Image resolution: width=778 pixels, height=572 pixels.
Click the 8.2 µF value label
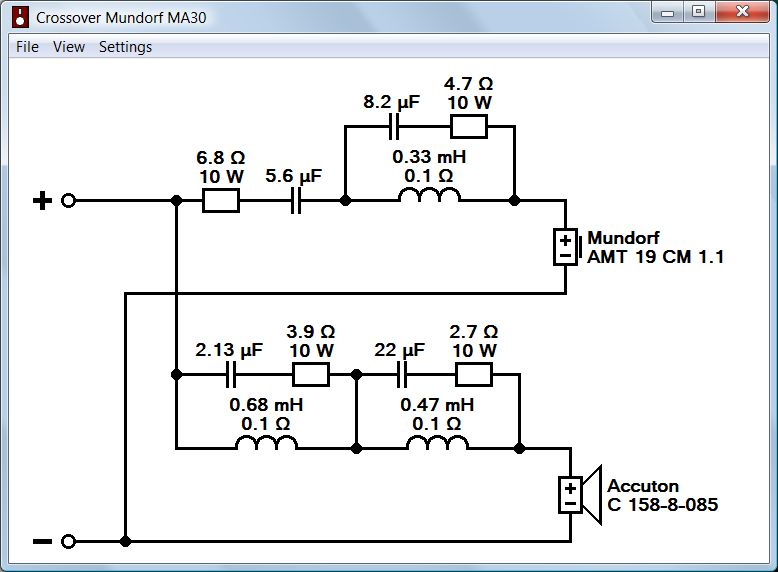point(391,102)
